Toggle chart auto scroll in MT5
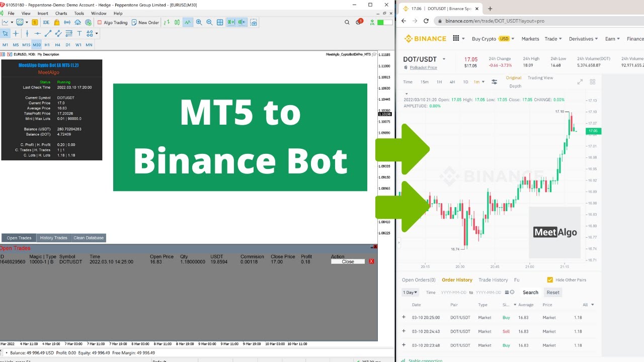 click(231, 22)
